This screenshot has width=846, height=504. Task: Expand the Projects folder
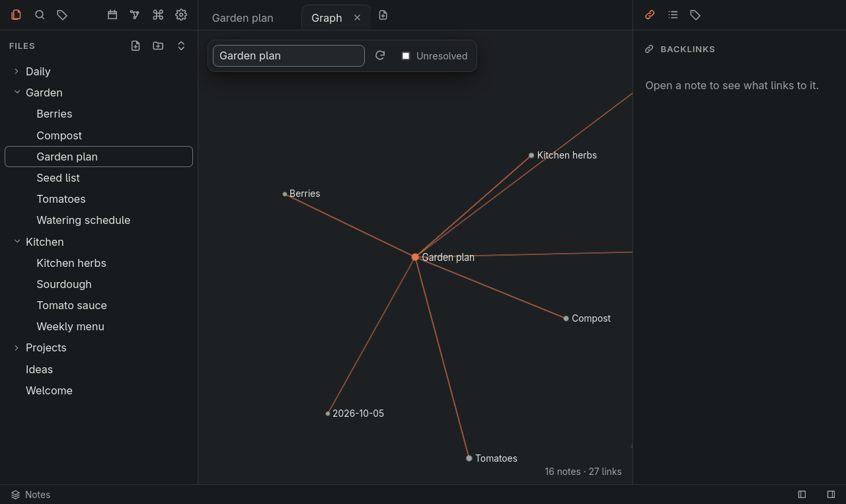click(98, 347)
